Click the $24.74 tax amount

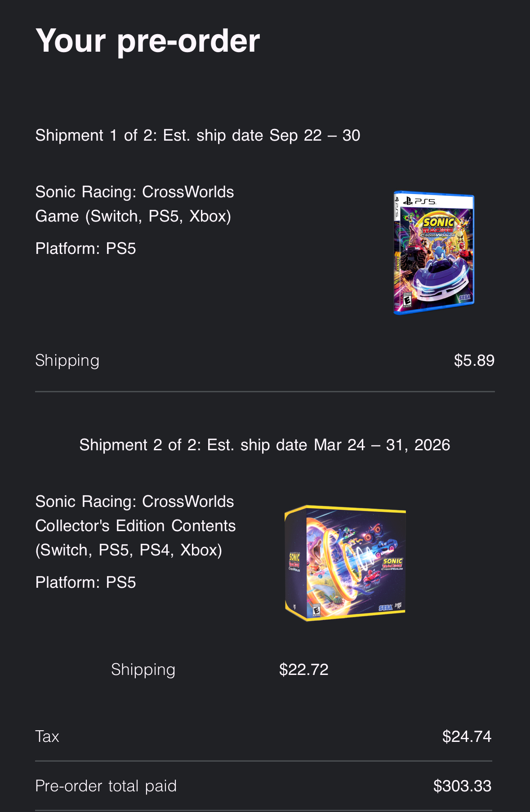coord(467,737)
